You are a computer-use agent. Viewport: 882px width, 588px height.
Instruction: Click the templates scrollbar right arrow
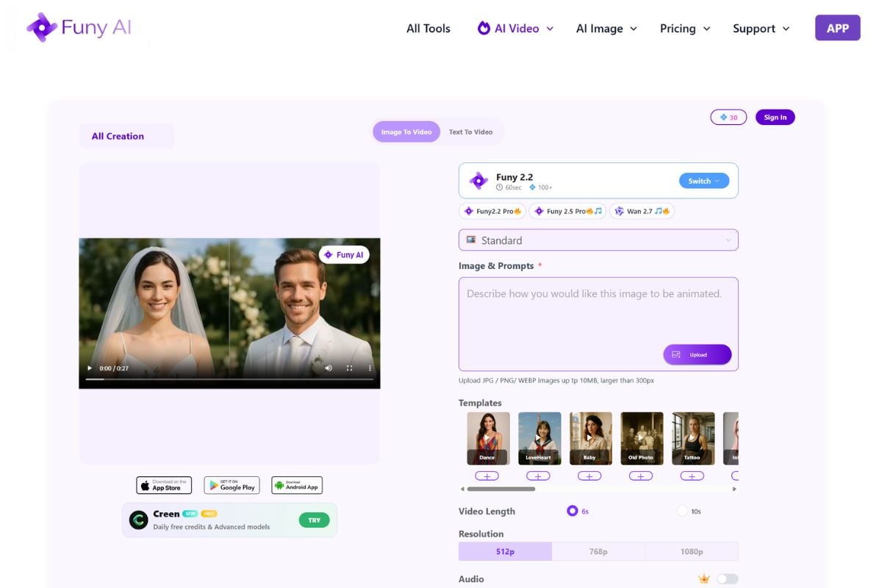[734, 489]
